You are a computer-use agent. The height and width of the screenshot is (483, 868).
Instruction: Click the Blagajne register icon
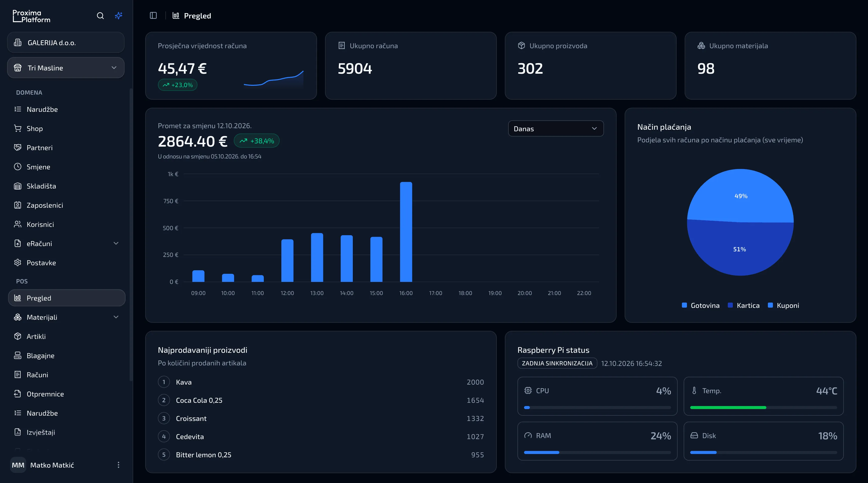pyautogui.click(x=18, y=355)
